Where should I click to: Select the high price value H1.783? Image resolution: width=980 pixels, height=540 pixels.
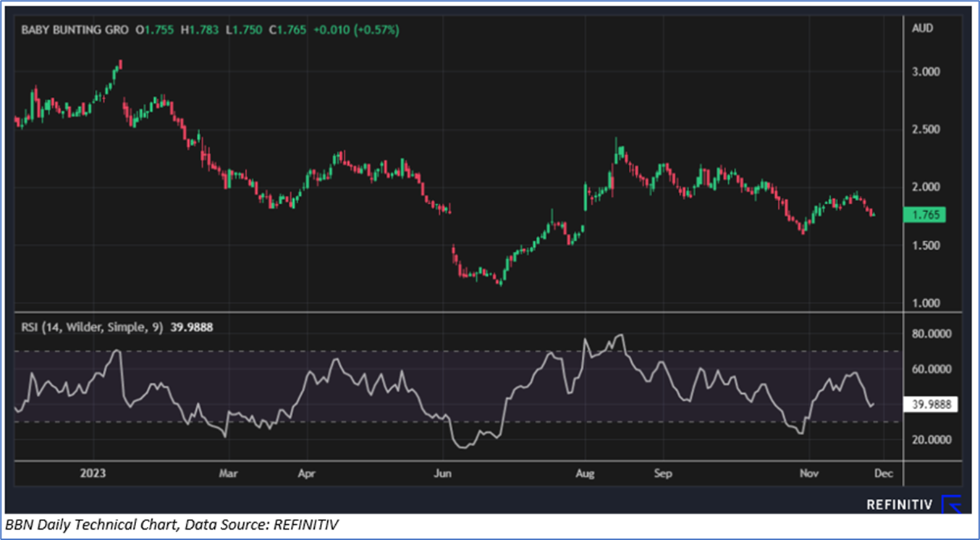(x=198, y=30)
